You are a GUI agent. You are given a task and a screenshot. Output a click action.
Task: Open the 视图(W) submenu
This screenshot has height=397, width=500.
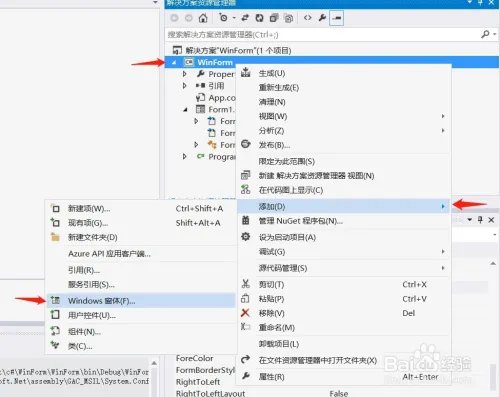pyautogui.click(x=344, y=116)
